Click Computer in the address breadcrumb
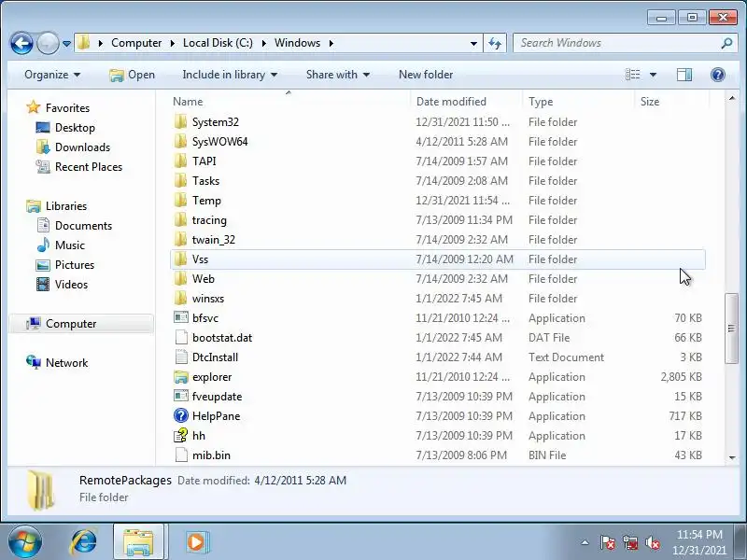This screenshot has width=747, height=560. coord(136,43)
